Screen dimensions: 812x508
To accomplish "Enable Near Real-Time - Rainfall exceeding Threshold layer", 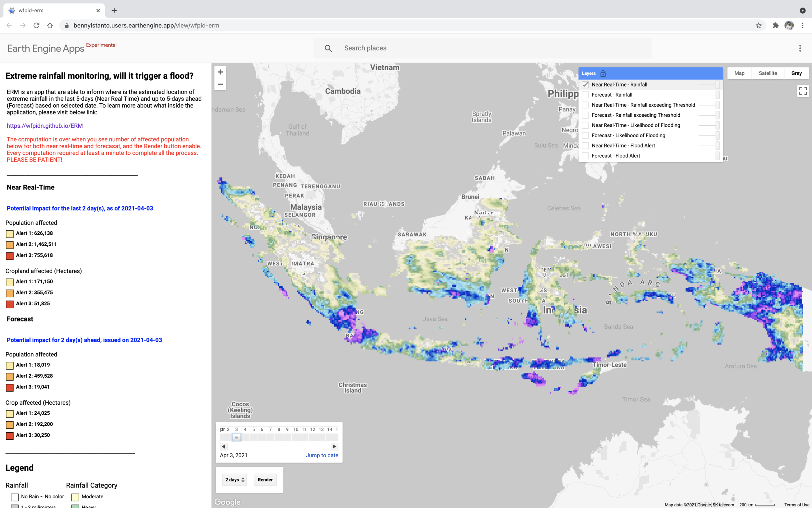I will [x=585, y=105].
